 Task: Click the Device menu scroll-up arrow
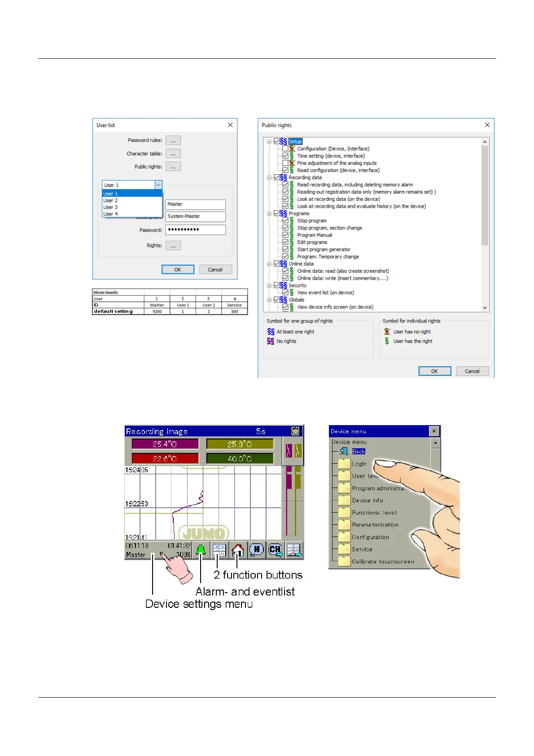[x=435, y=443]
